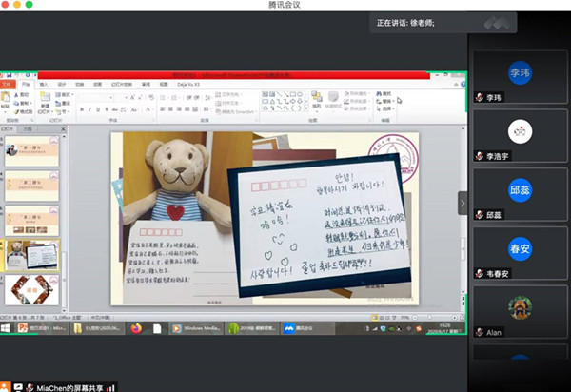Click the Format Painter brush icon

(x=17, y=111)
